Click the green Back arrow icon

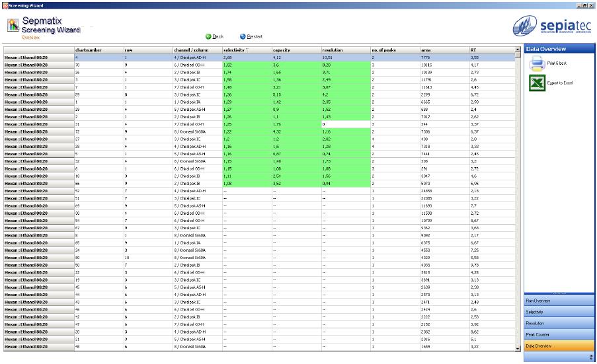click(208, 37)
